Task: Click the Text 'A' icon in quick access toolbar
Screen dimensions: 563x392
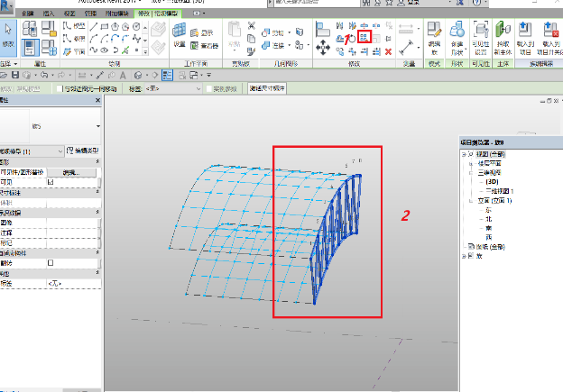Action: (x=123, y=76)
